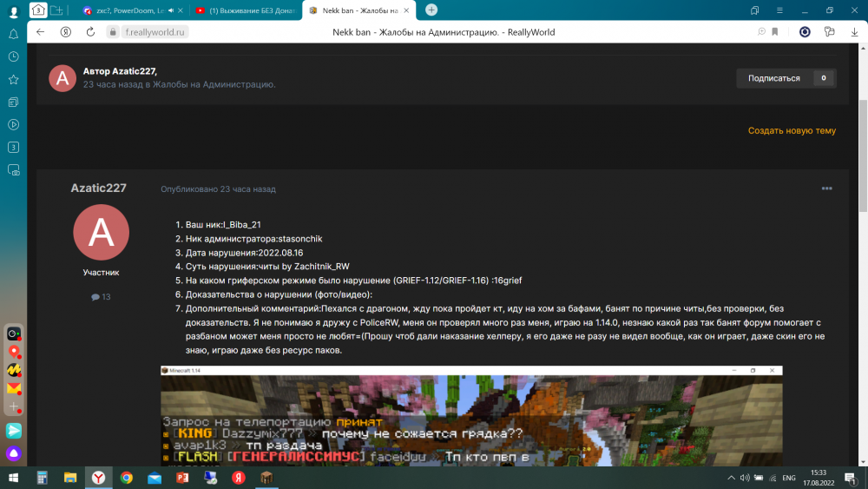Viewport: 868px width, 489px height.
Task: Mute the zxc? PowerDoom tab audio
Action: tap(170, 10)
